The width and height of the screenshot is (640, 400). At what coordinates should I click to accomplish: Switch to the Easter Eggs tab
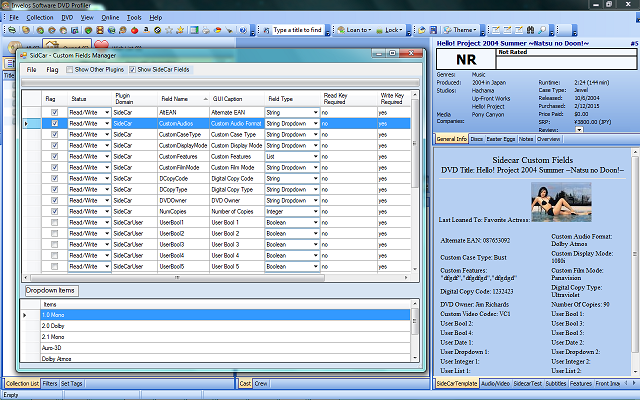tap(500, 139)
